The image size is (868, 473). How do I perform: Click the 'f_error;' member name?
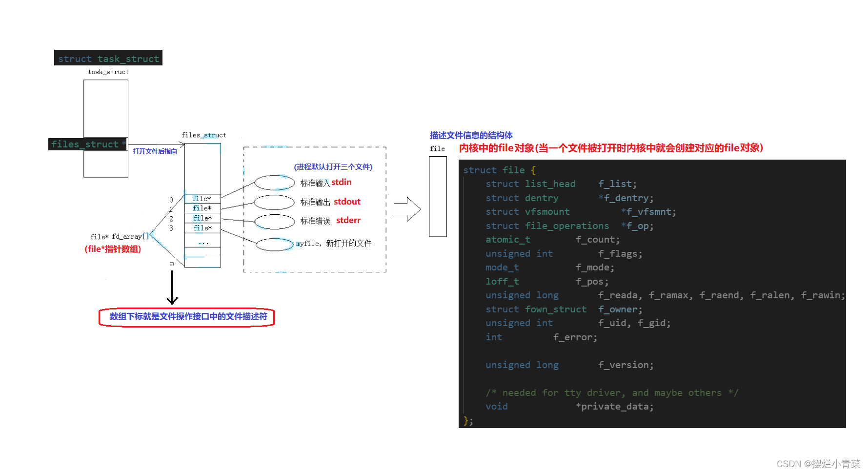(x=575, y=337)
